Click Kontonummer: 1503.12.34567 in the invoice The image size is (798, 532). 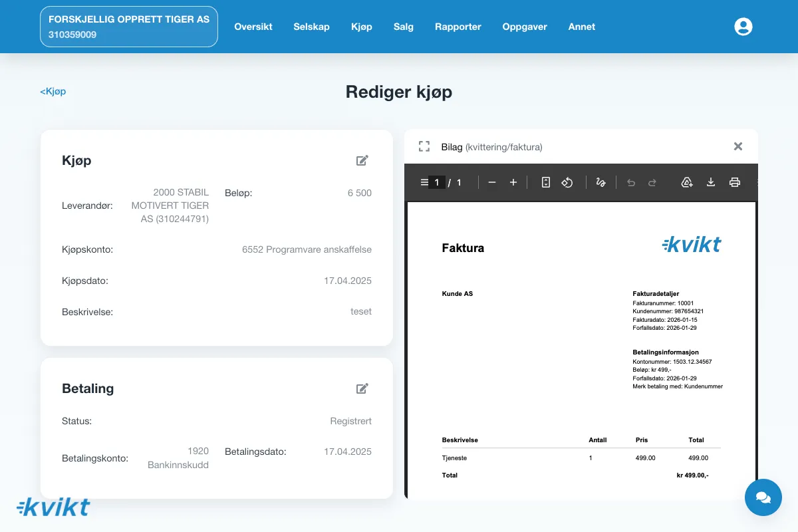point(672,362)
